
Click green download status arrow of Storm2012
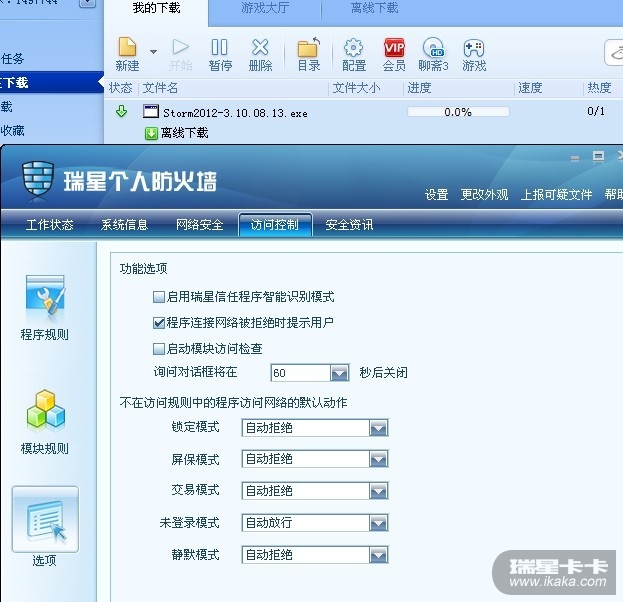coord(122,112)
